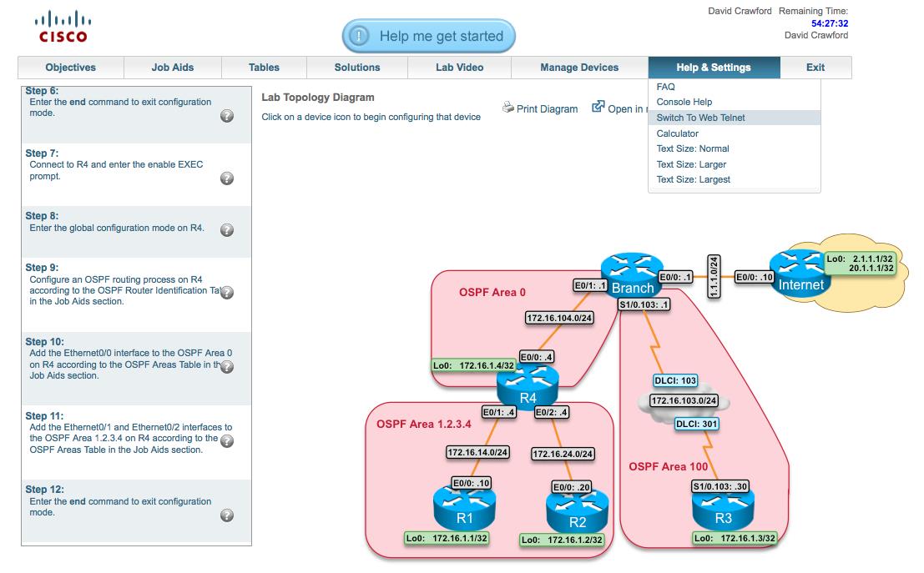
Task: Open the R4 router device
Action: click(x=528, y=386)
